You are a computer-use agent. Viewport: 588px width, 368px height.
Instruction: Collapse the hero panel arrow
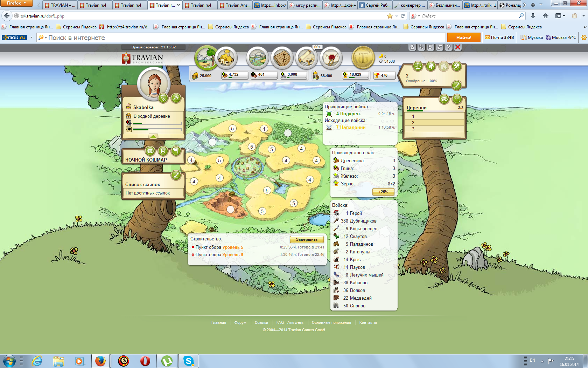[153, 136]
